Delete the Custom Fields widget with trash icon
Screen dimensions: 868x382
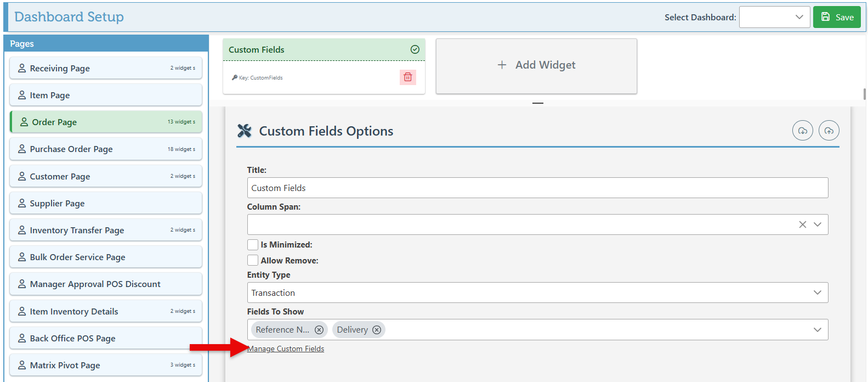tap(407, 77)
